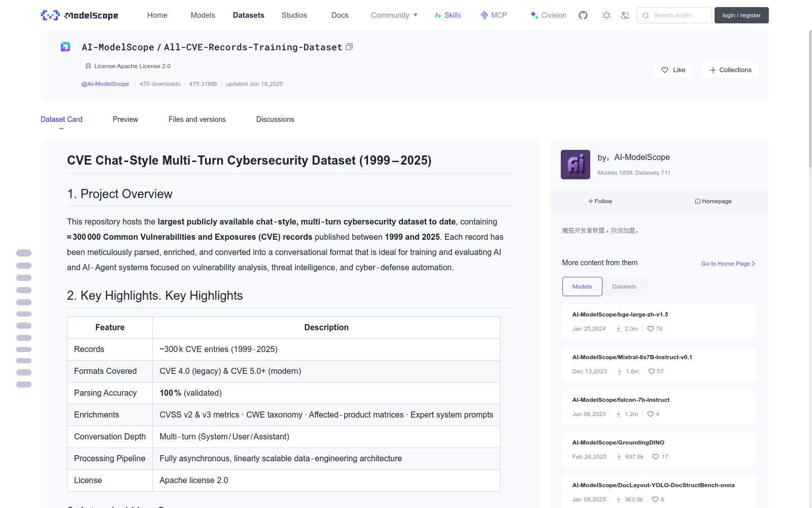The image size is (812, 508).
Task: Jump to last outline marker on left
Action: coord(24,385)
